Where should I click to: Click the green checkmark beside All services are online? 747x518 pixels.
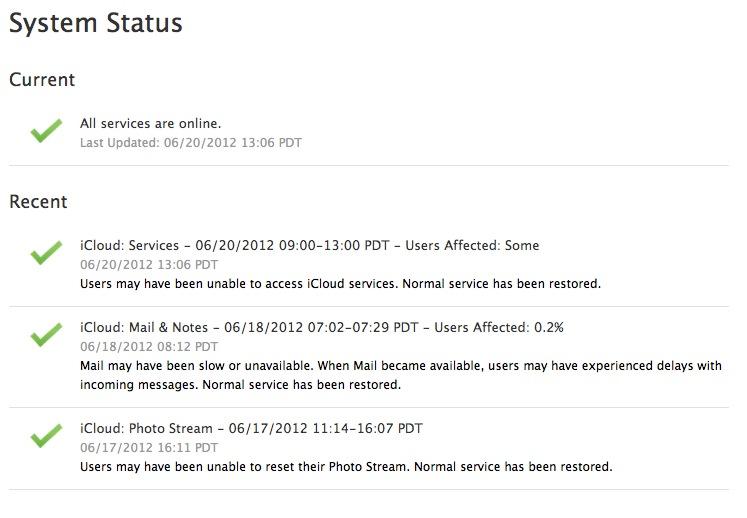pos(46,131)
